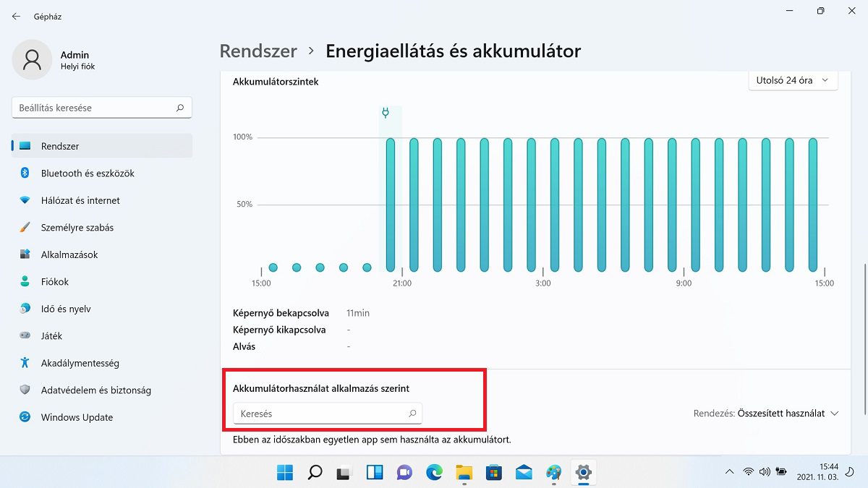
Task: Open Bluetooth és eszközök settings
Action: [x=88, y=174]
